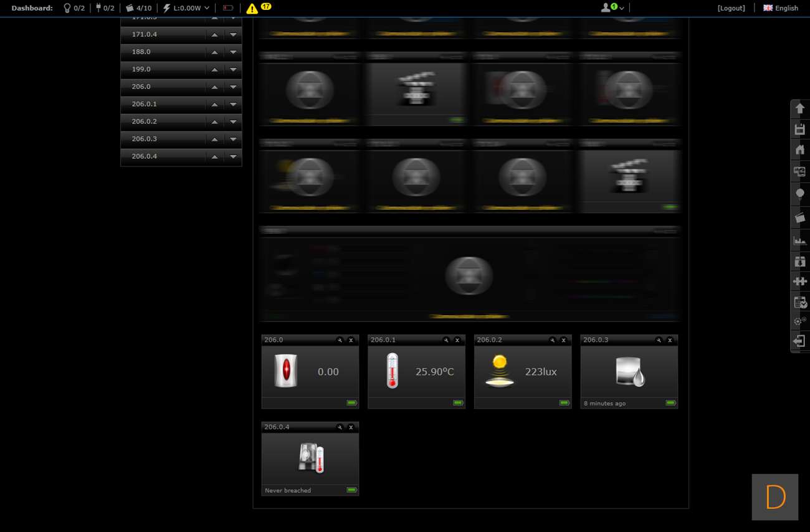Open settings wrench on widget 206.0.1
Image resolution: width=810 pixels, height=532 pixels.
click(x=446, y=340)
